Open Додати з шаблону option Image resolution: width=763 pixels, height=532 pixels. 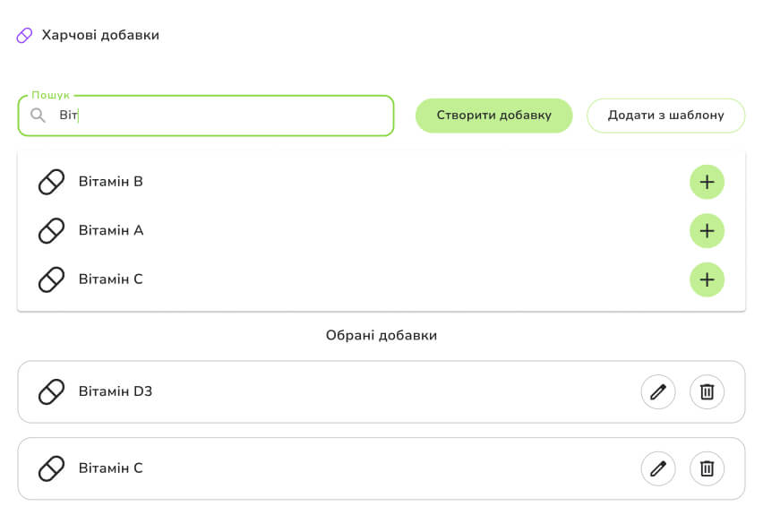[x=665, y=116]
